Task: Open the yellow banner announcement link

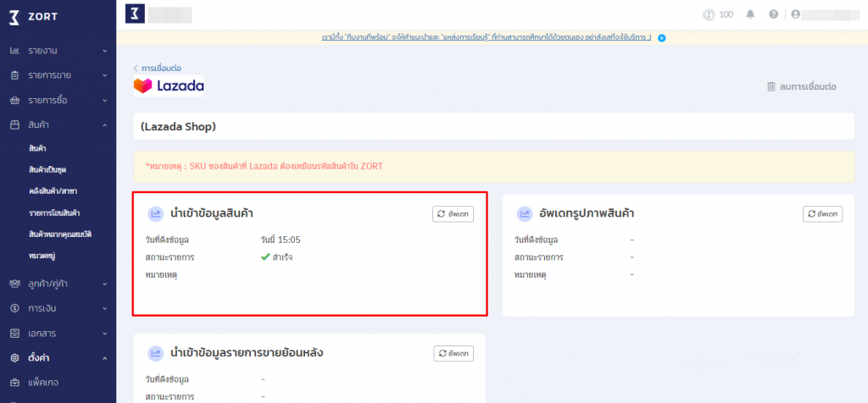Action: pos(486,37)
